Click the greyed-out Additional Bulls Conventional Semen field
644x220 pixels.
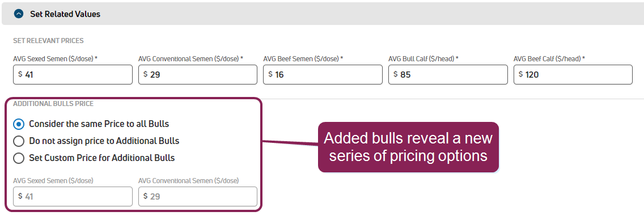click(197, 197)
